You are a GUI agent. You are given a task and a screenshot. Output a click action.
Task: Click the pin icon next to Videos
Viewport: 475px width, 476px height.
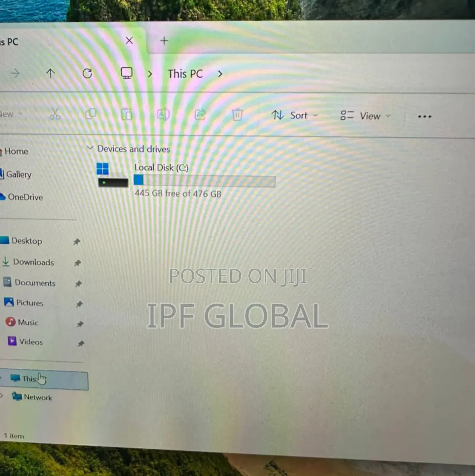pos(81,344)
